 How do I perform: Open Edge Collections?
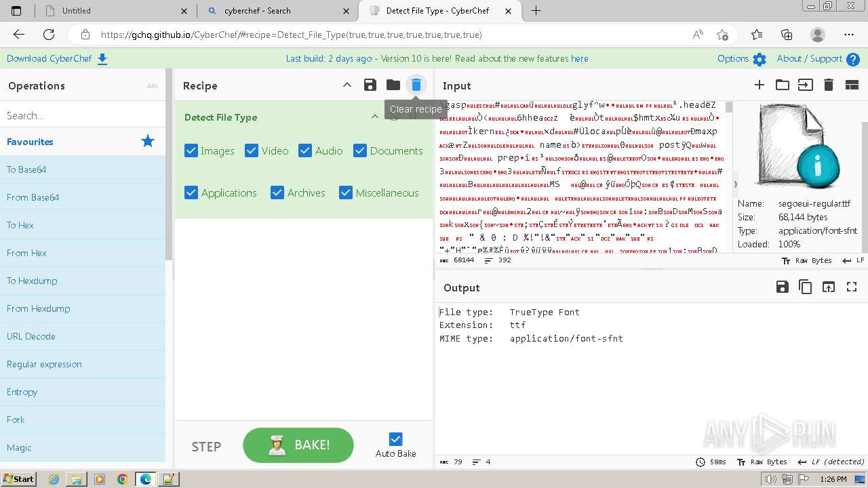(x=787, y=35)
